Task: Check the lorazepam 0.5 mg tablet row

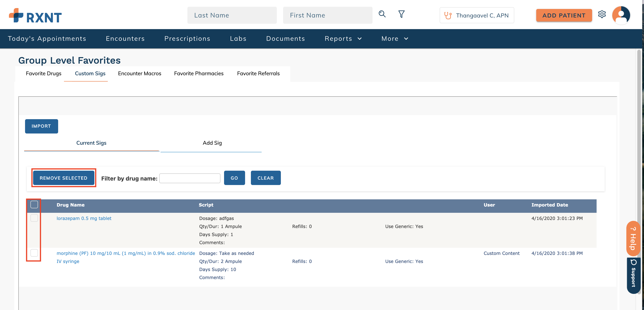Action: [34, 218]
